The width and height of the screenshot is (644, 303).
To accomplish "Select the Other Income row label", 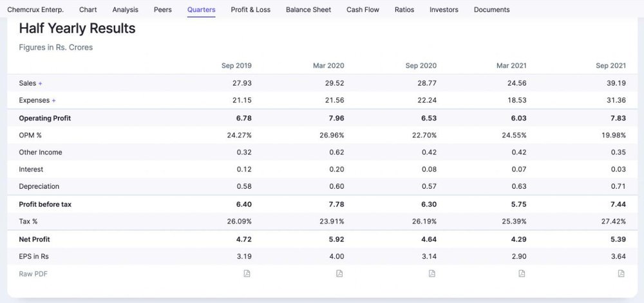I will (40, 152).
